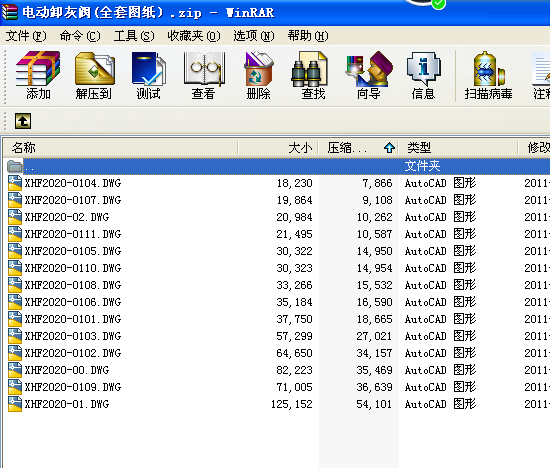The height and width of the screenshot is (468, 550).
Task: Click the 查找 (Find) binoculars icon
Action: (x=309, y=69)
